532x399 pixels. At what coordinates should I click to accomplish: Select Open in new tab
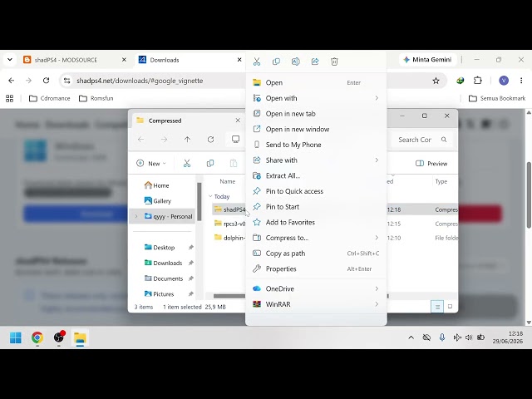click(x=316, y=114)
